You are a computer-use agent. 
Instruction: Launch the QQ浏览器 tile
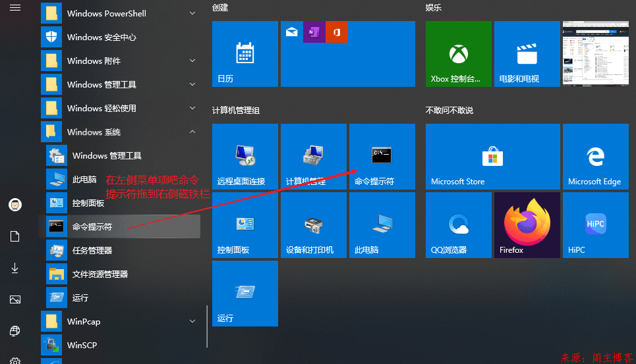point(458,225)
